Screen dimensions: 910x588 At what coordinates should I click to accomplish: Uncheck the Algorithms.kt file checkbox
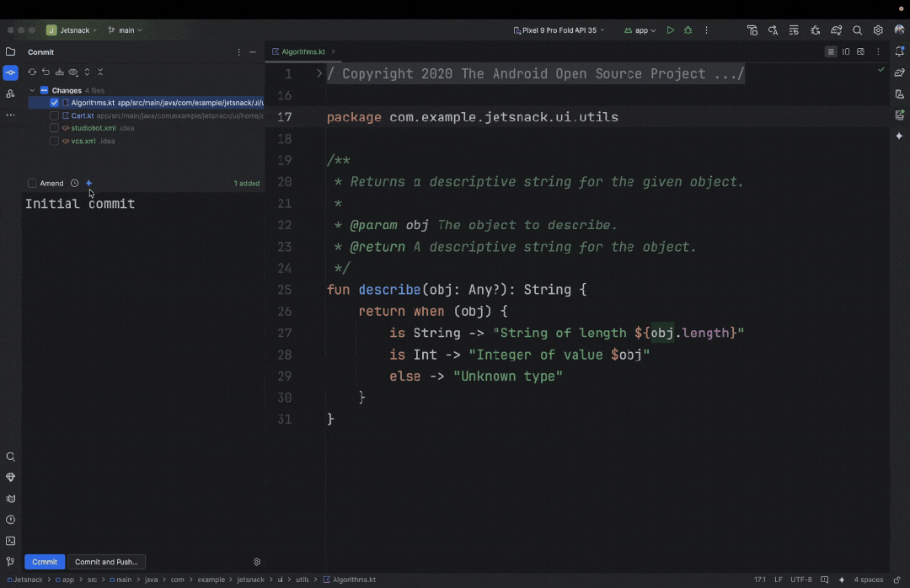55,103
